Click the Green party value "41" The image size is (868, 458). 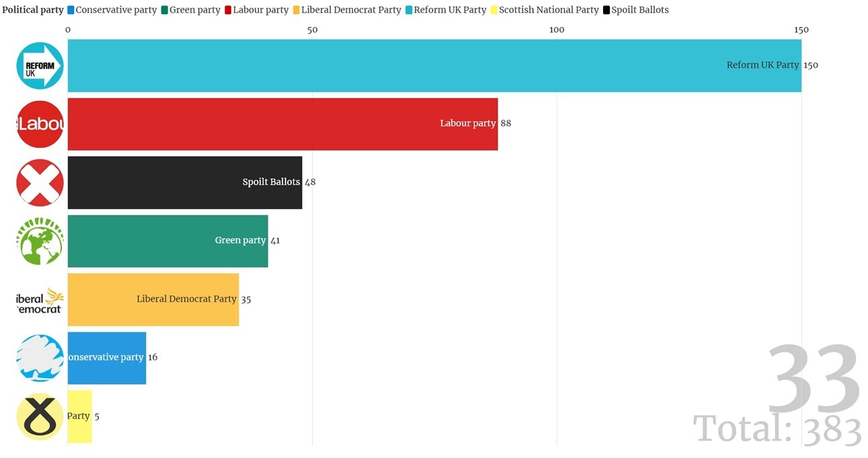tap(275, 241)
